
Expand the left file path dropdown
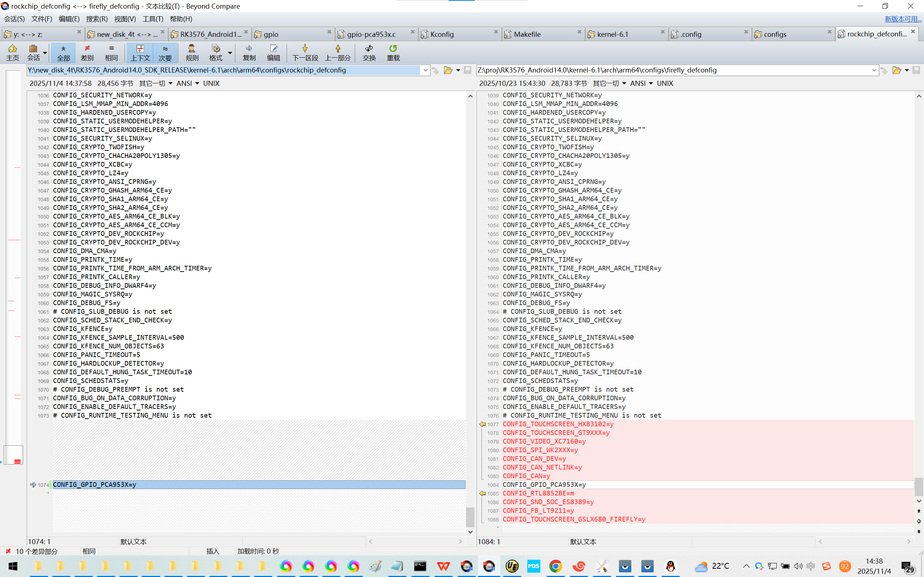[x=425, y=70]
